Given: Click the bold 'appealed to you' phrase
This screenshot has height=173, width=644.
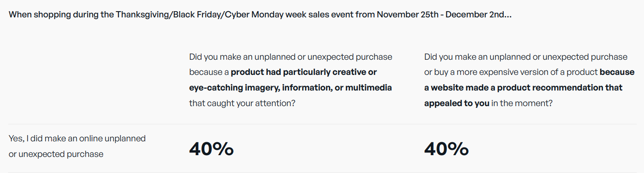Looking at the screenshot, I should point(457,103).
